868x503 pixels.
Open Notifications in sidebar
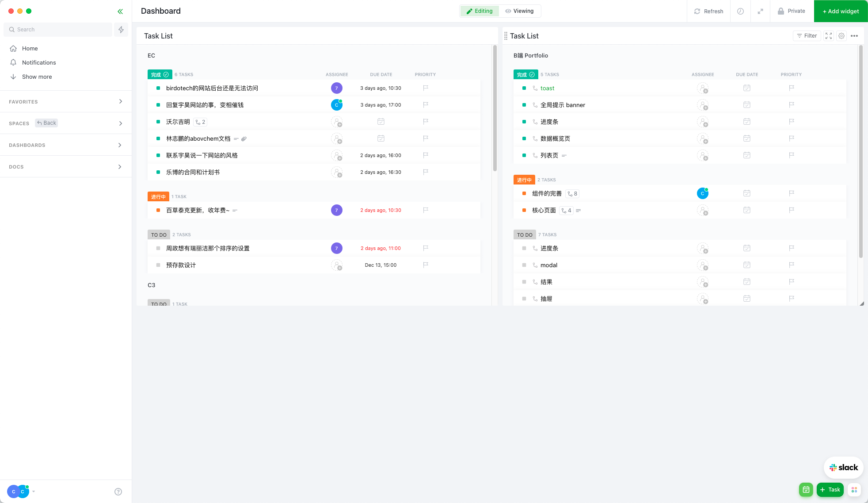coord(39,63)
